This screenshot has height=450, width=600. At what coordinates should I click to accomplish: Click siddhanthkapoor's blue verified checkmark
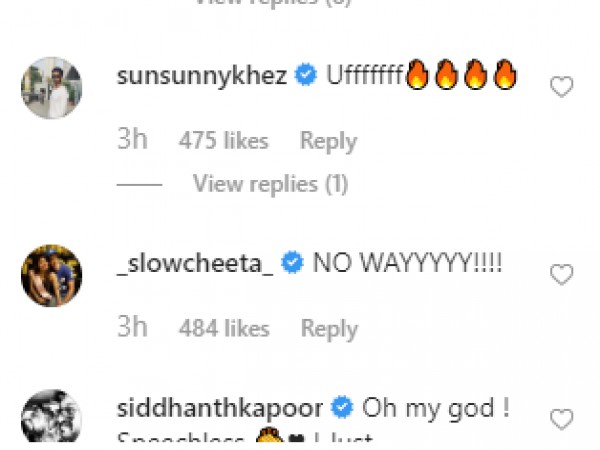[x=343, y=408]
